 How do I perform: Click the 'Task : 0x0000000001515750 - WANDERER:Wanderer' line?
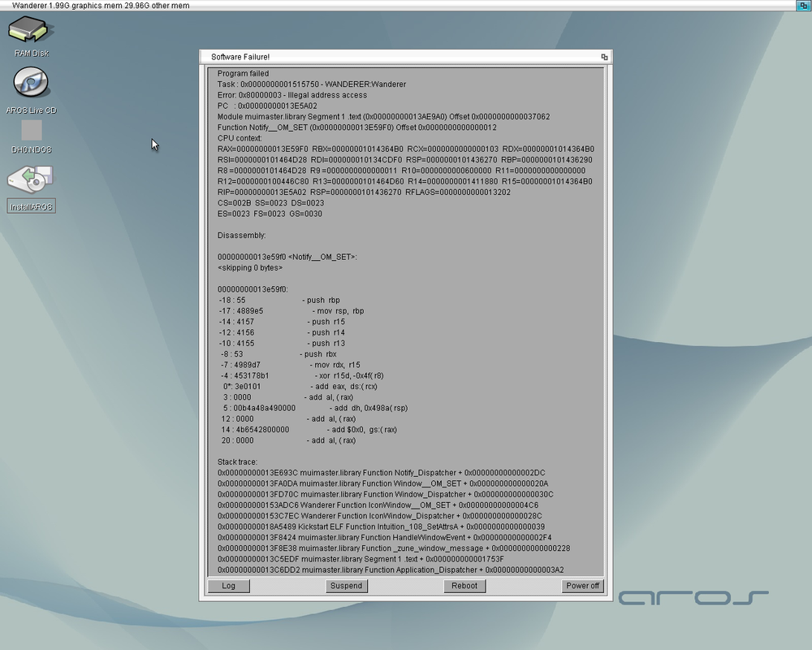312,84
